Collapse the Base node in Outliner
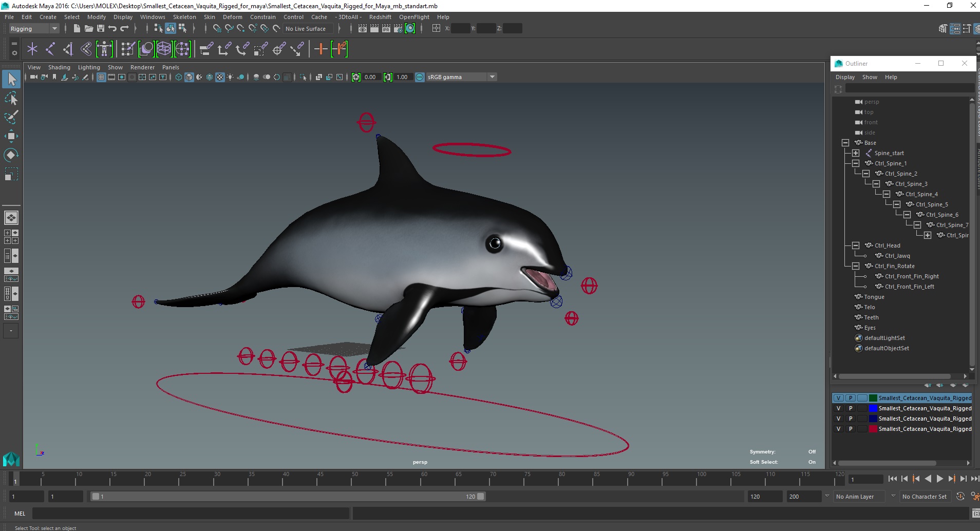Viewport: 980px width, 531px height. coord(845,143)
